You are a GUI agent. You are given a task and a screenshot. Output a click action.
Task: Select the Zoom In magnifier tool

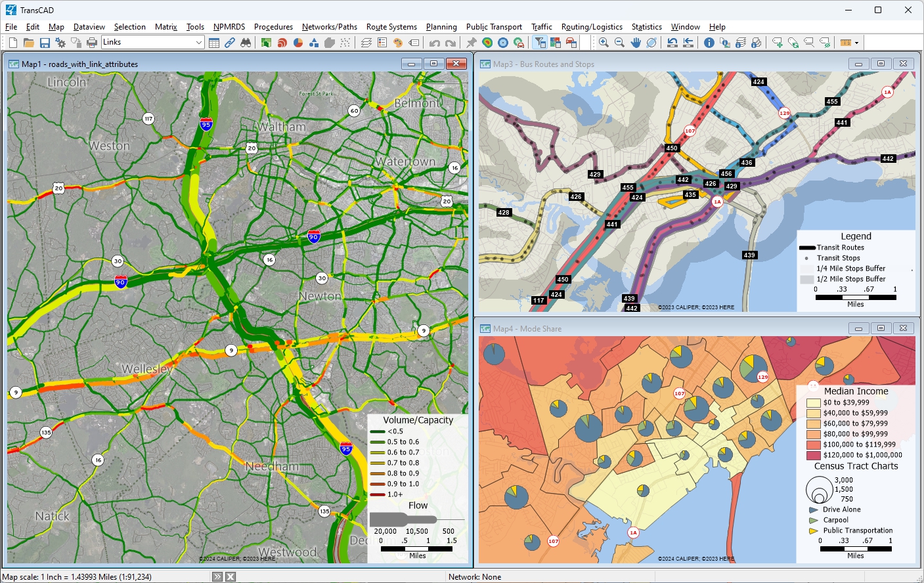(603, 42)
